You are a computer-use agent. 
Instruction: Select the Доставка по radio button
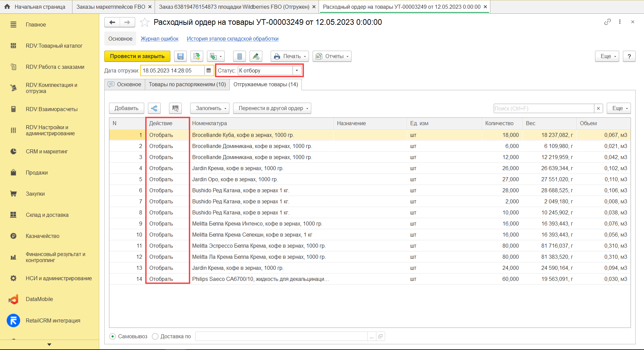click(155, 336)
